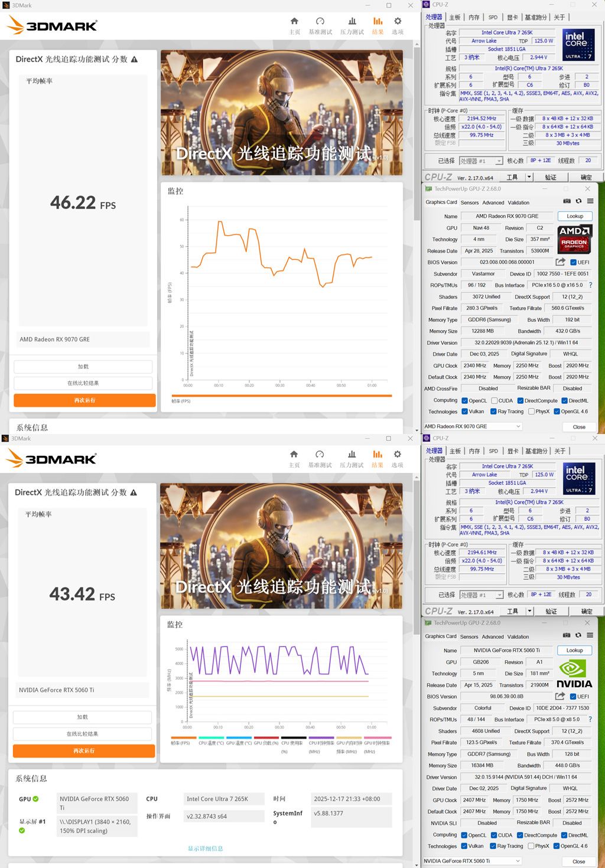
Task: Click warning triangle beside score title in 46.22 FPS window
Action: click(x=134, y=60)
